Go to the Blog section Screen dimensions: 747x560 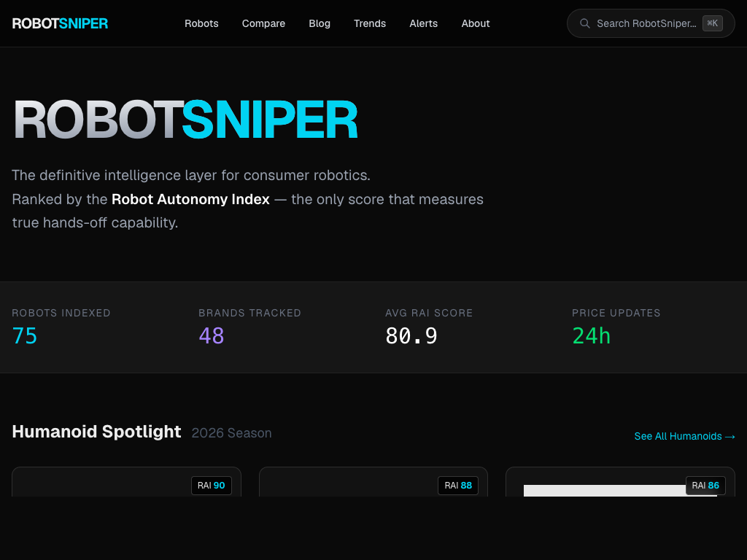click(320, 23)
